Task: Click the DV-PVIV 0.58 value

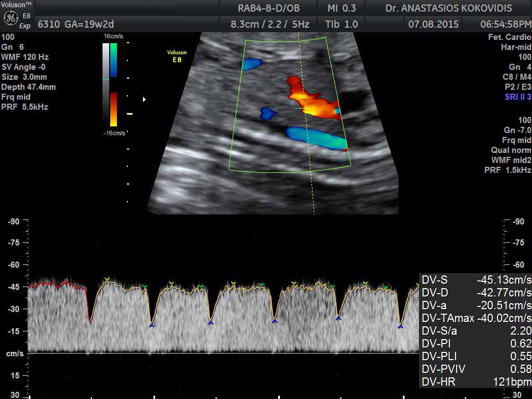Action: click(477, 369)
